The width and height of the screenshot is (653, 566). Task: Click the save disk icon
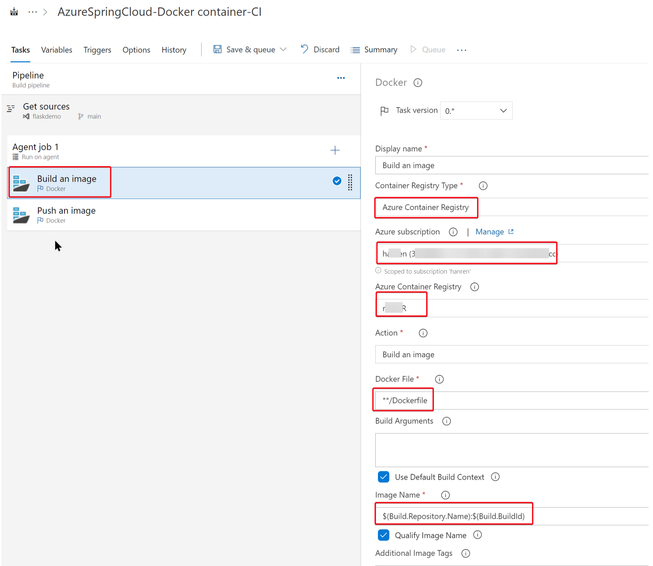coord(217,49)
